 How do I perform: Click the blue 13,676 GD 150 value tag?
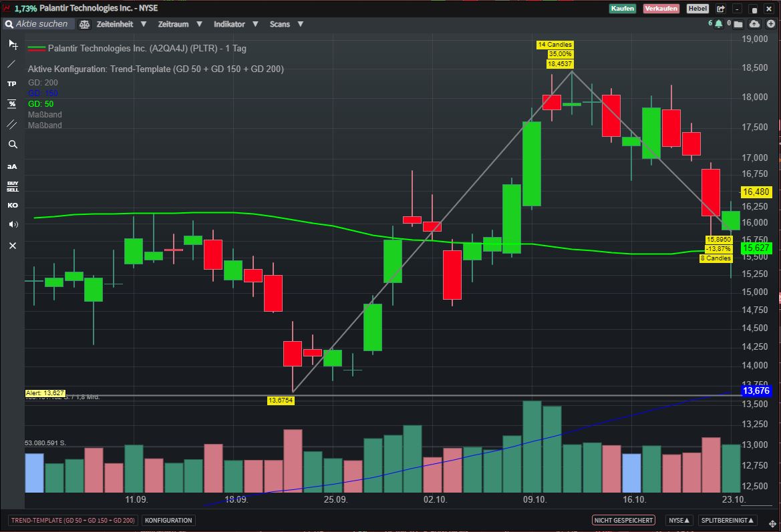(x=756, y=390)
